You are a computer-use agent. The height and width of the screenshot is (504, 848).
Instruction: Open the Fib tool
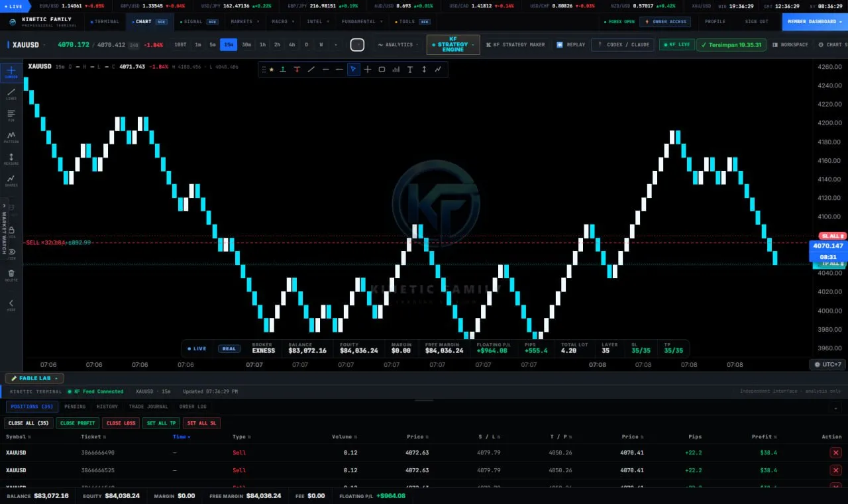(11, 116)
